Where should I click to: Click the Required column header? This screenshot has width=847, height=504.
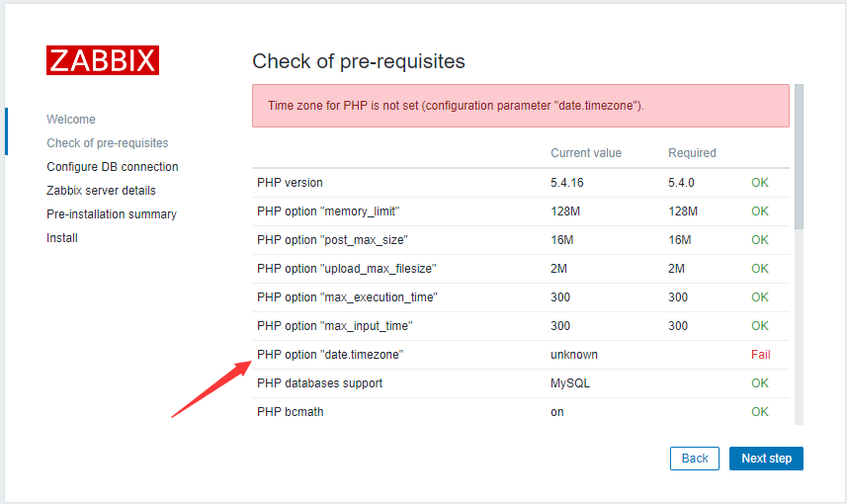click(x=692, y=153)
